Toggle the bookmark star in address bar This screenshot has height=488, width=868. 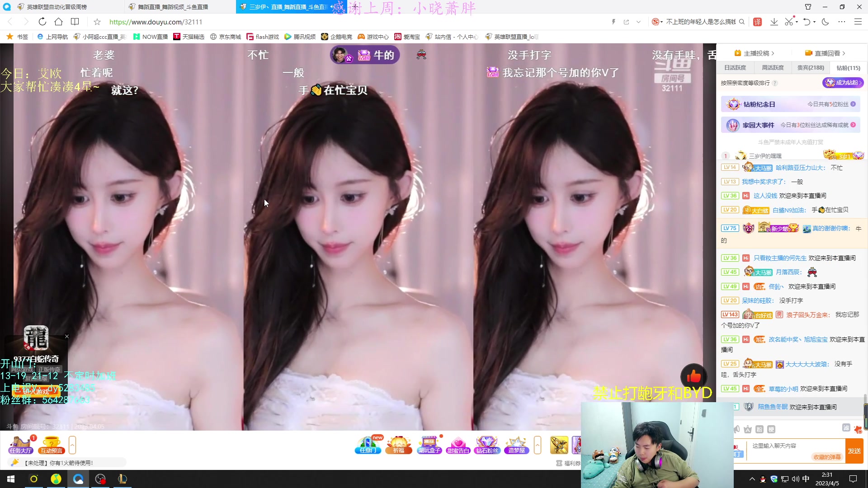tap(97, 22)
